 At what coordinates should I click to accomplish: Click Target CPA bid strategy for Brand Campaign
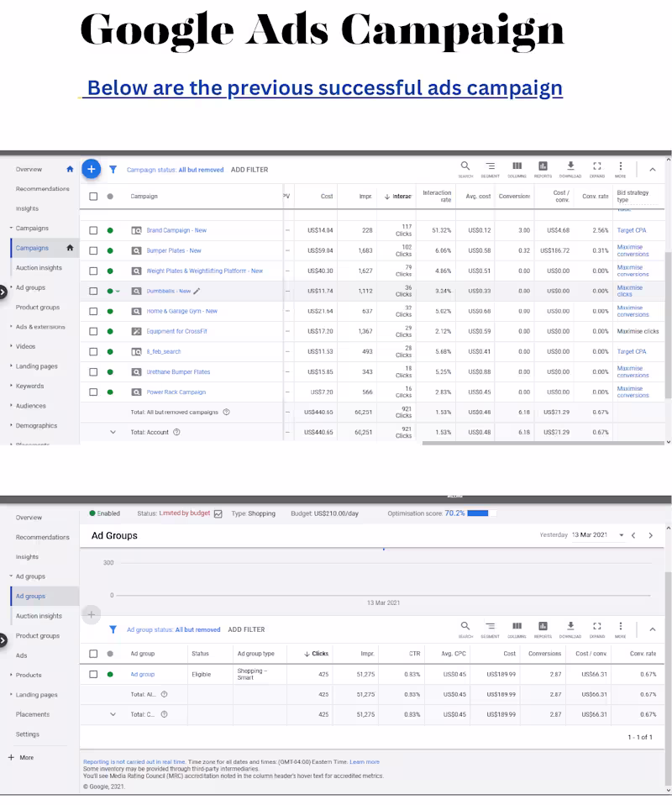pos(632,230)
